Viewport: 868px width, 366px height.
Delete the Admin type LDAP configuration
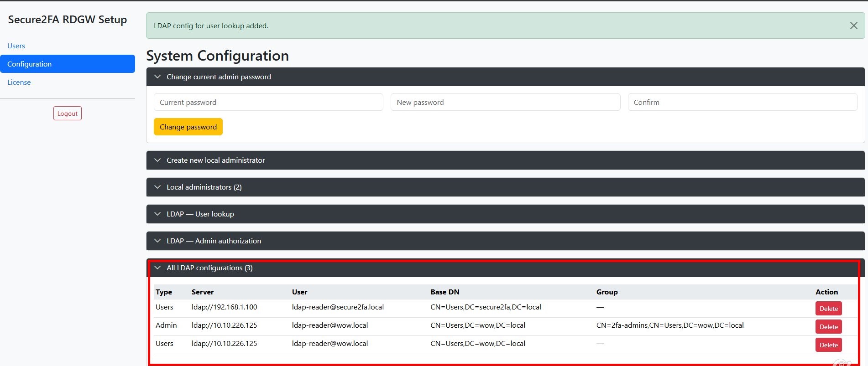click(x=828, y=327)
